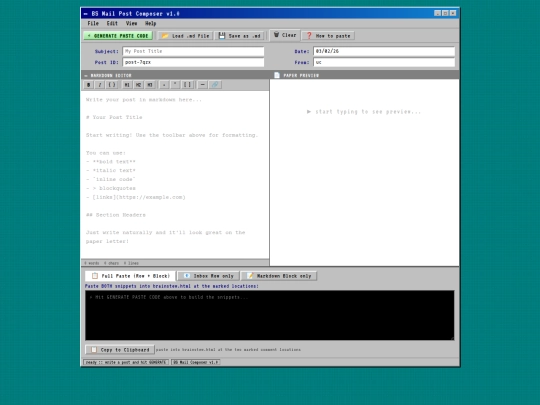Insert an H1 heading
540x405 pixels.
[127, 85]
